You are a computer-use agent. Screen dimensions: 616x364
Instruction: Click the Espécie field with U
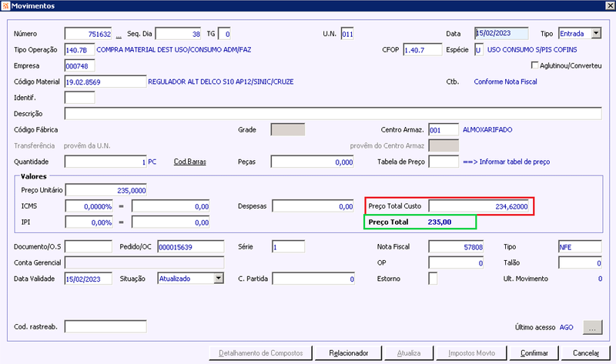(x=479, y=50)
